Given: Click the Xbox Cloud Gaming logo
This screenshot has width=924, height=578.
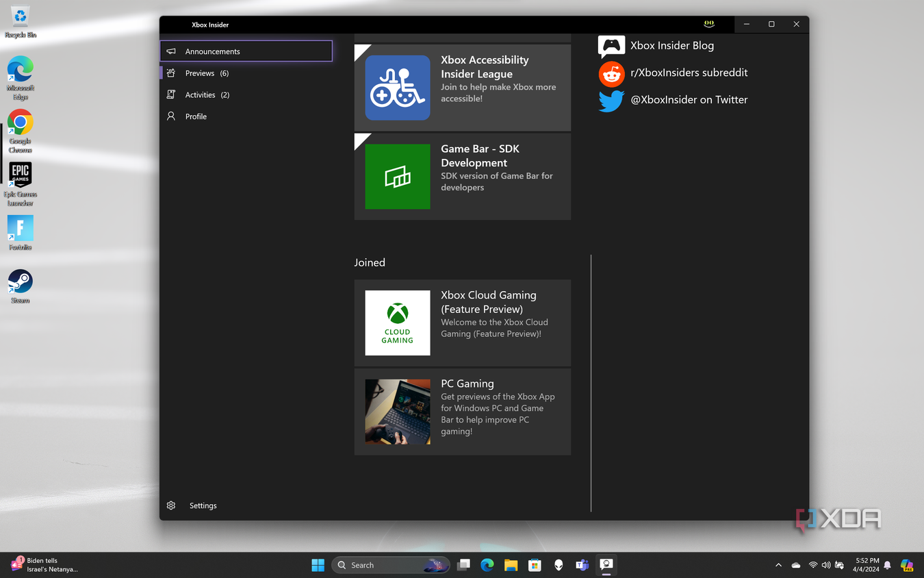Looking at the screenshot, I should (398, 323).
